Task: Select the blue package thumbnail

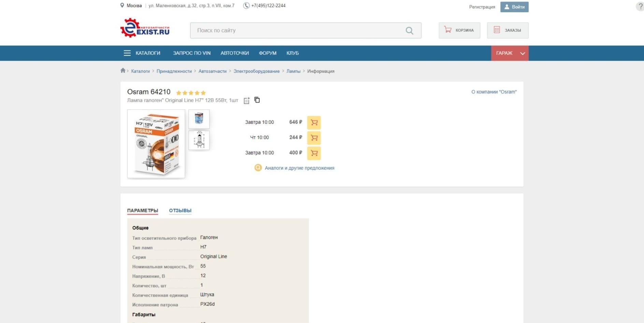Action: [x=199, y=119]
